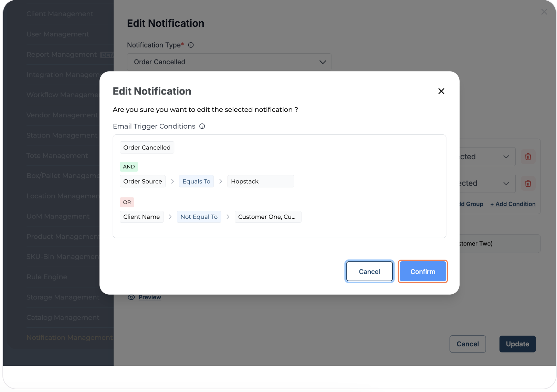Viewport: 557px width, 392px height.
Task: Click arrow after Equals To chip
Action: [221, 181]
